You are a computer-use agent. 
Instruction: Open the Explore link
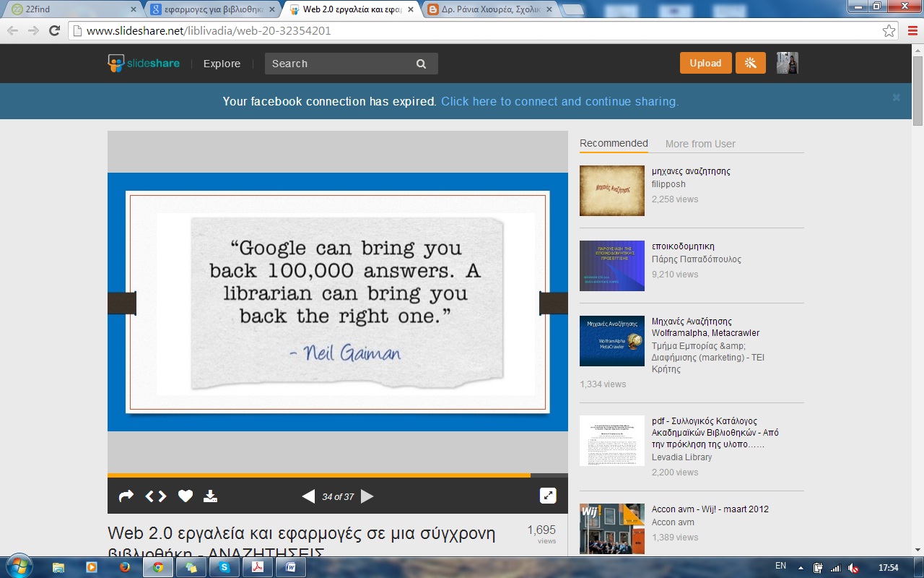tap(222, 64)
